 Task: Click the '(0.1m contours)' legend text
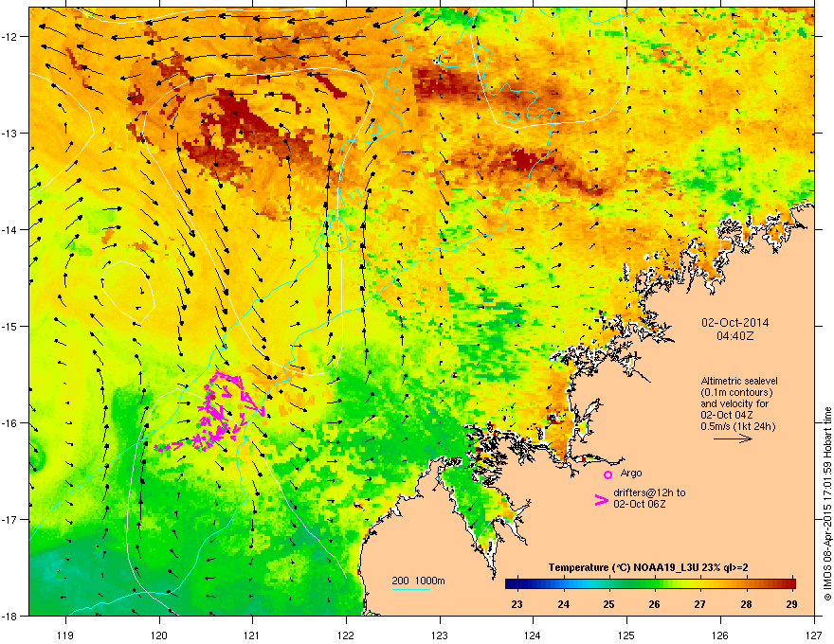pyautogui.click(x=736, y=393)
